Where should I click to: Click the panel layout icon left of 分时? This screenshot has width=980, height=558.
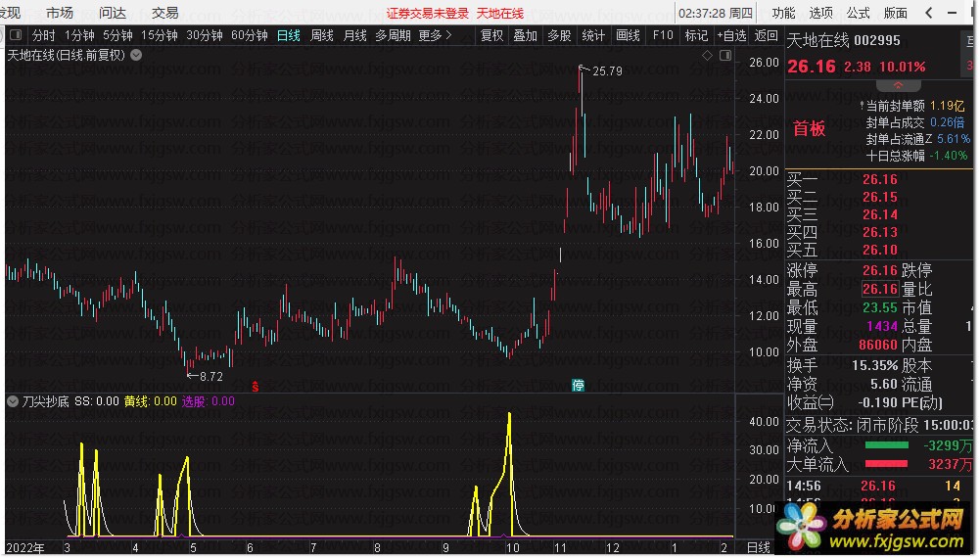click(x=17, y=35)
